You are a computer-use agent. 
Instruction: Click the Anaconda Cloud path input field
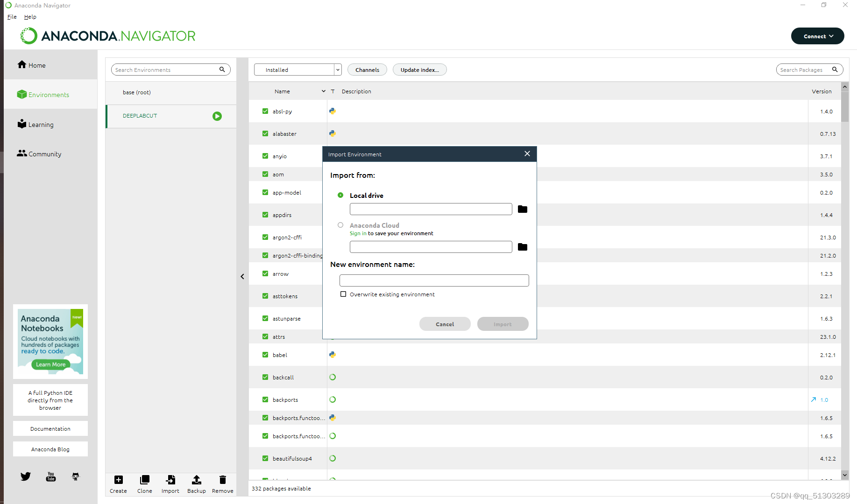click(431, 247)
